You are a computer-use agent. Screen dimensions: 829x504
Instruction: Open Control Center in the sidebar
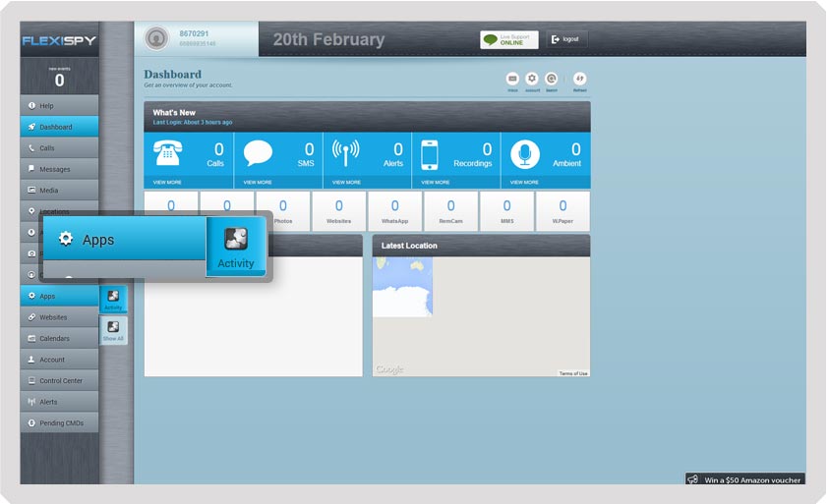point(59,380)
